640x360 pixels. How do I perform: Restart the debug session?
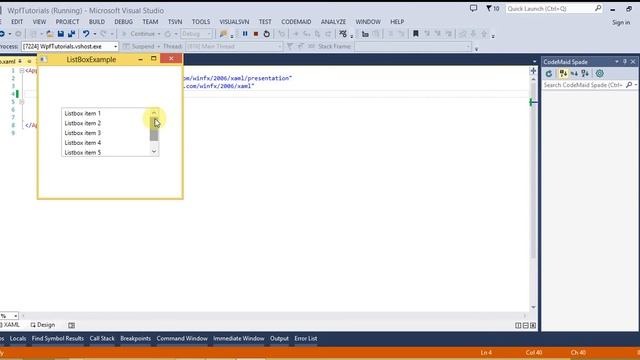267,34
